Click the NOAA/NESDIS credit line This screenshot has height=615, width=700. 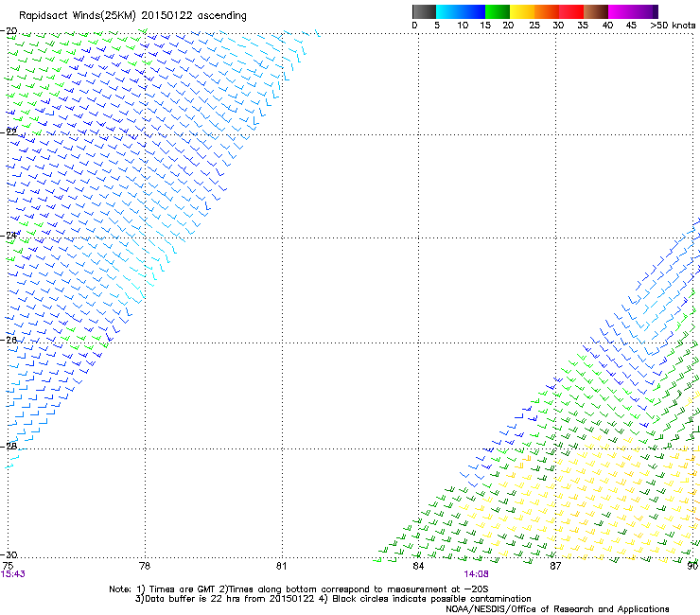tap(557, 609)
